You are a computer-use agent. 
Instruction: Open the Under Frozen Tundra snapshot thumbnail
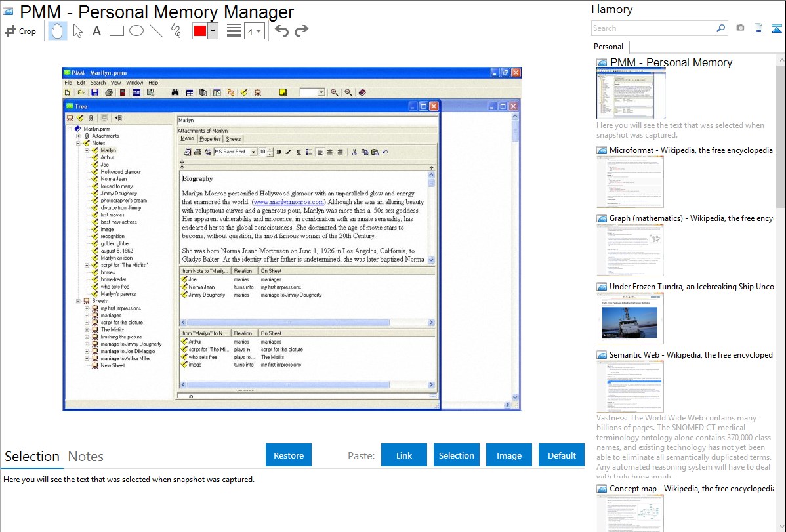[630, 318]
